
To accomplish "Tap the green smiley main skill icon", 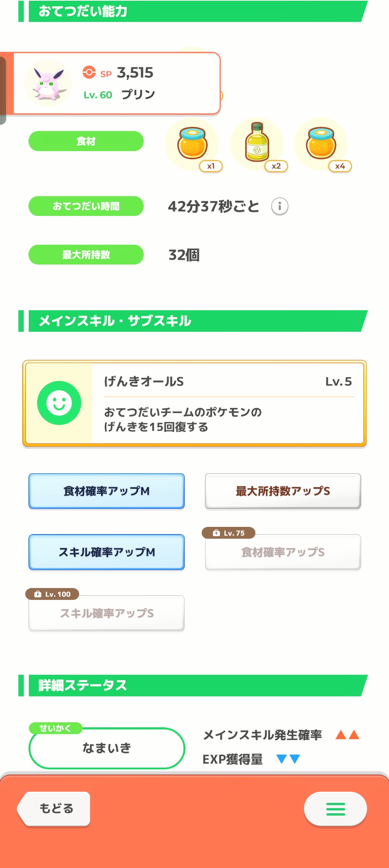I will tap(59, 403).
